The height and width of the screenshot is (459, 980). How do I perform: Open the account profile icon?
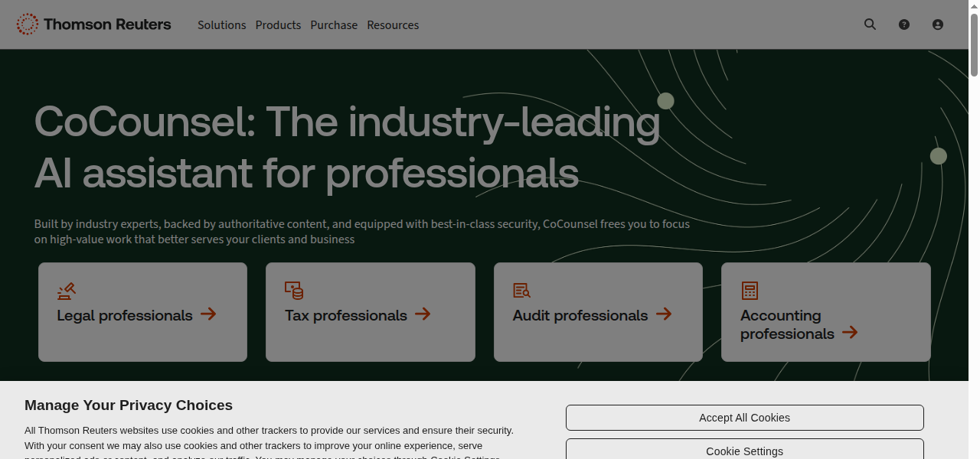pyautogui.click(x=938, y=24)
